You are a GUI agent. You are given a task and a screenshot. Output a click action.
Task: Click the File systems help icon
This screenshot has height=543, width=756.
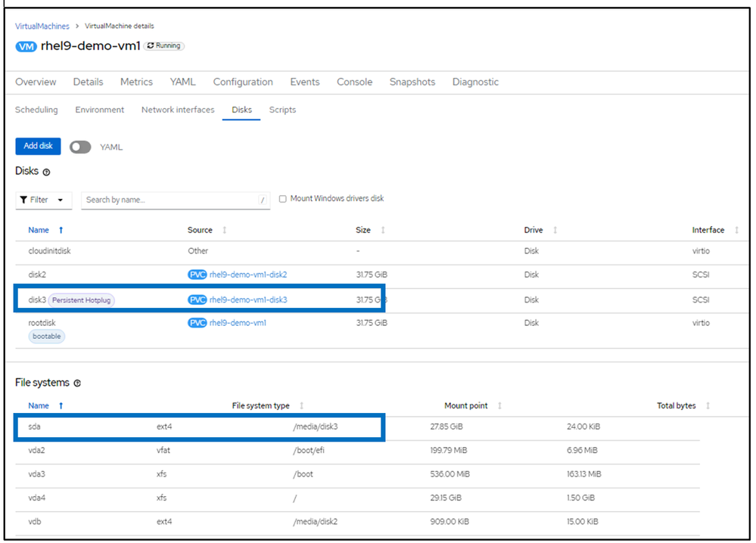click(x=78, y=383)
